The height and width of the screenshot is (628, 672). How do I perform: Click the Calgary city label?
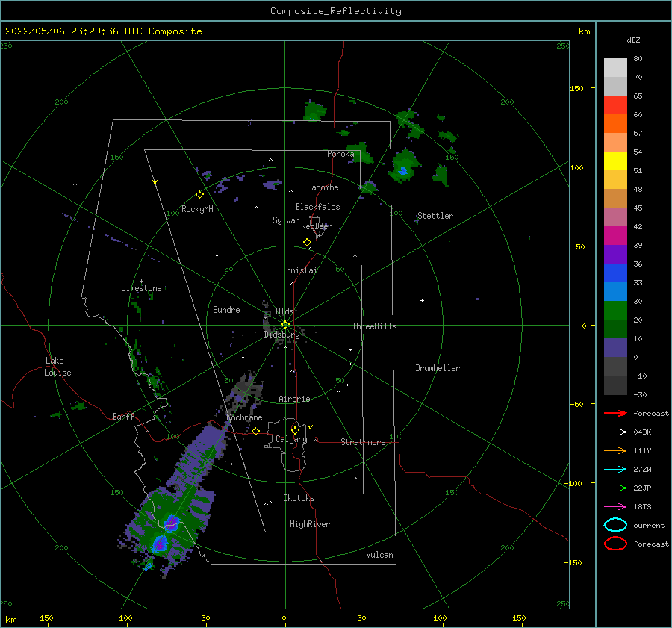click(291, 439)
